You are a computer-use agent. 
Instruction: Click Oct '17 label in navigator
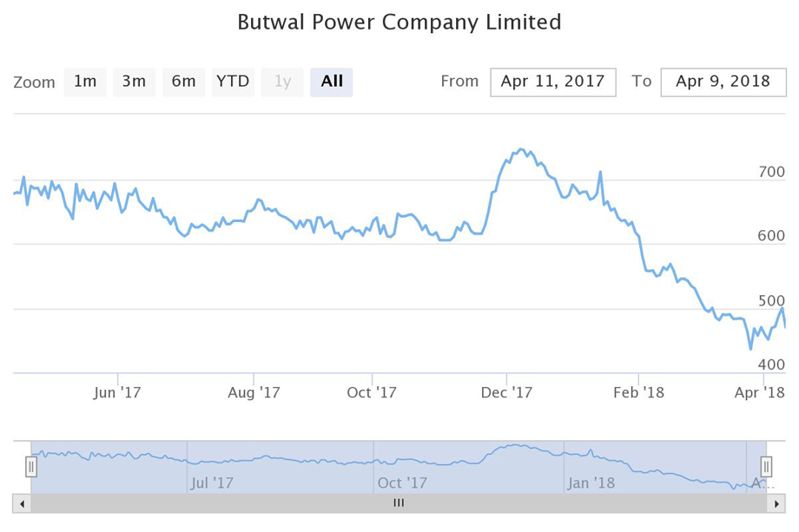403,483
